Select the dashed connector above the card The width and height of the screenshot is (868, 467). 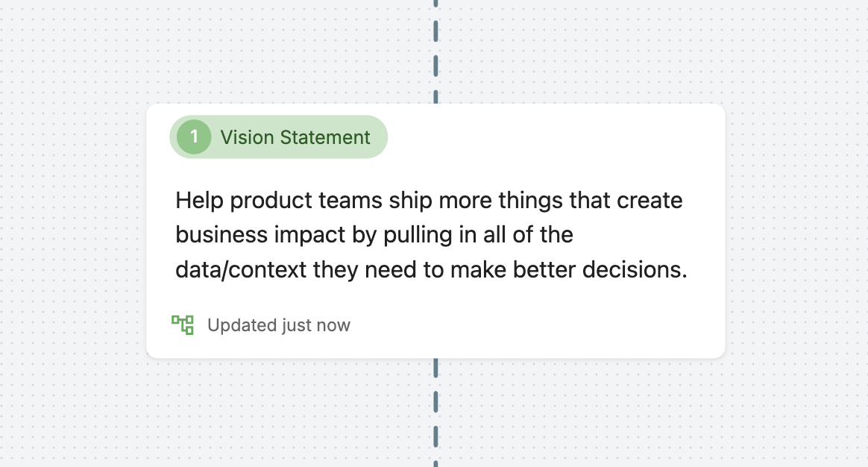tap(435, 51)
